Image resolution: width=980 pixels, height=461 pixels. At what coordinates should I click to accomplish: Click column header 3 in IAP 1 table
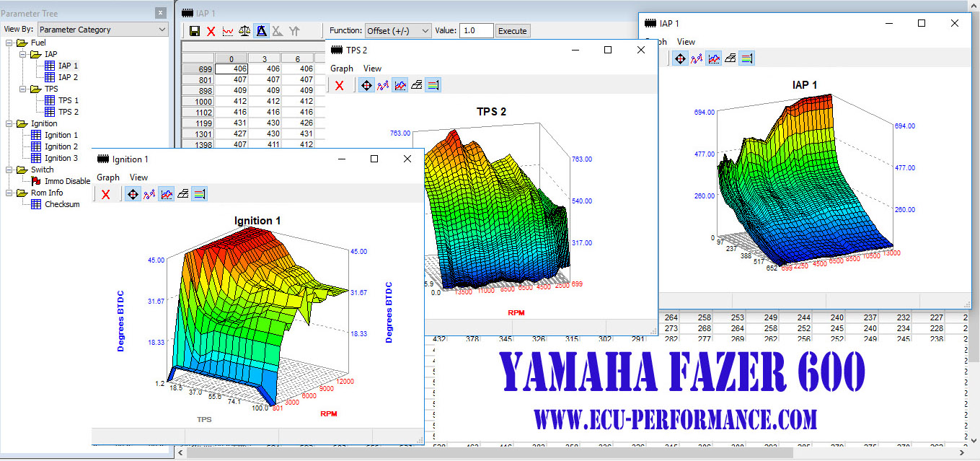pos(265,58)
